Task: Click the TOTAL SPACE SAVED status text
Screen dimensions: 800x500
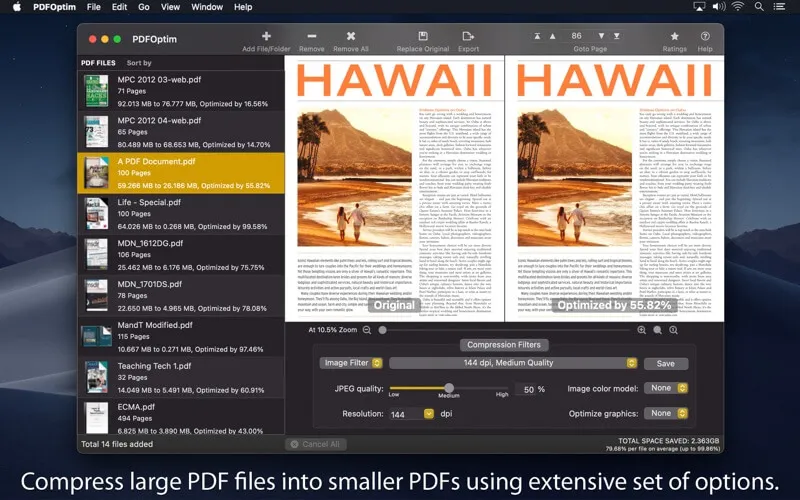Action: point(668,441)
